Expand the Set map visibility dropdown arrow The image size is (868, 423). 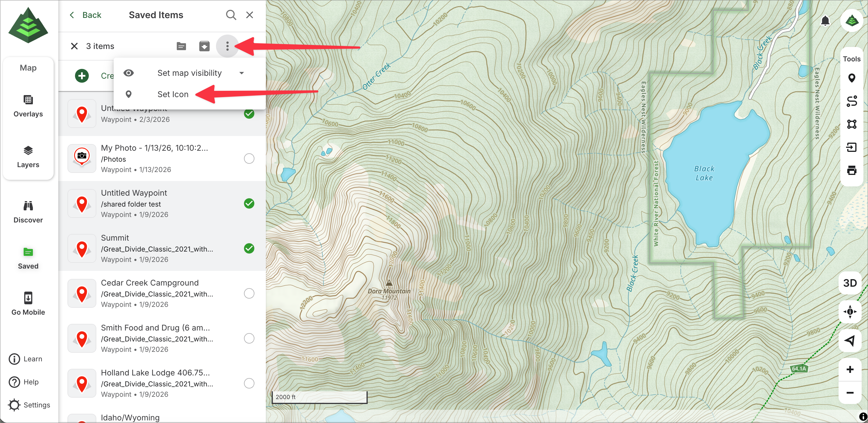click(242, 73)
